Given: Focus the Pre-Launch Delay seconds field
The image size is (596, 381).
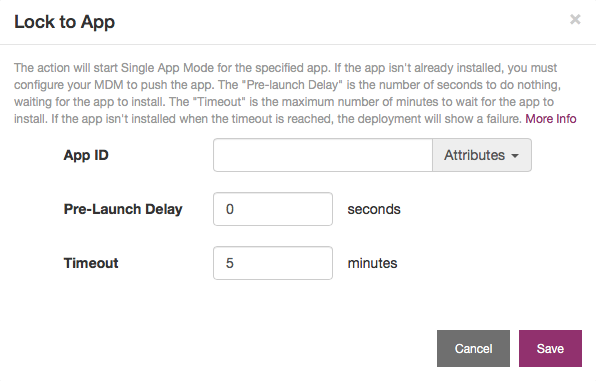Looking at the screenshot, I should point(273,209).
